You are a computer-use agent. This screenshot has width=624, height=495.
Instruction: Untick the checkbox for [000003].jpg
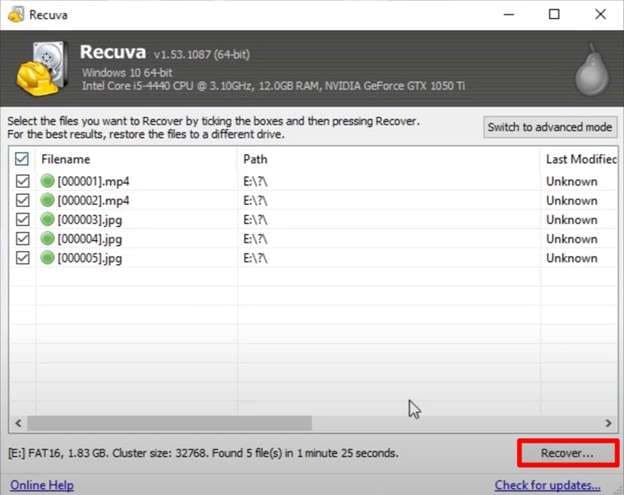23,219
